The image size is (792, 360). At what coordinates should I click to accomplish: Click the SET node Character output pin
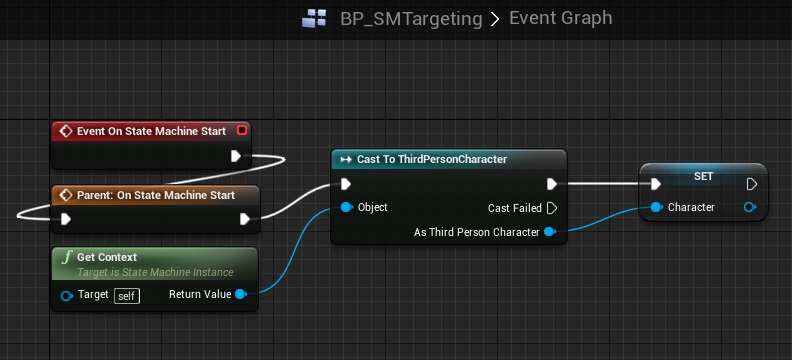(750, 207)
